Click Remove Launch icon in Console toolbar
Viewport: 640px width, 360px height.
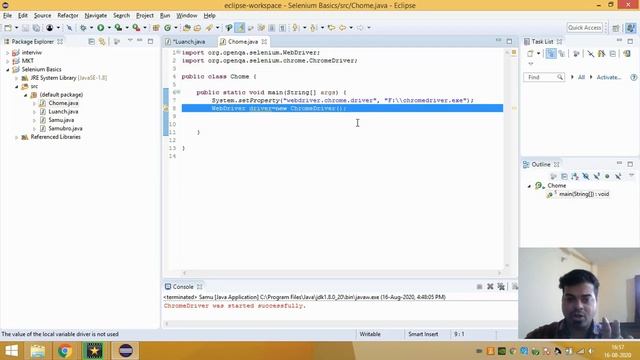click(490, 287)
